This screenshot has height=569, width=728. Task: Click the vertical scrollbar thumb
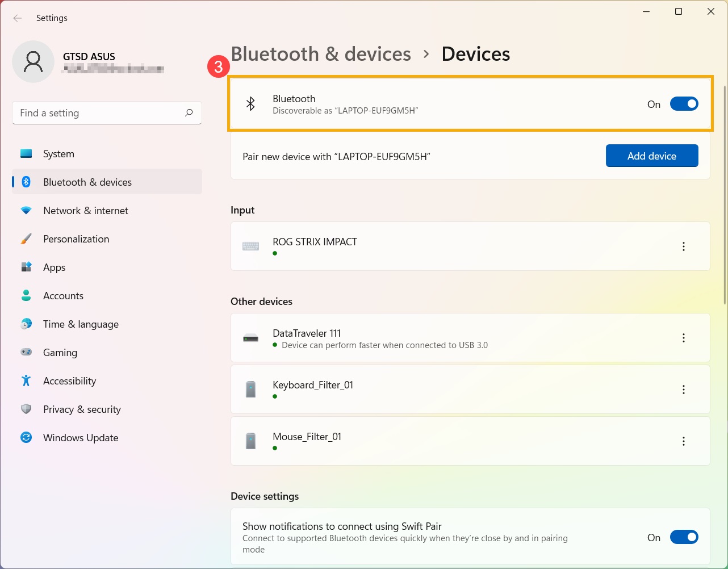(725, 195)
